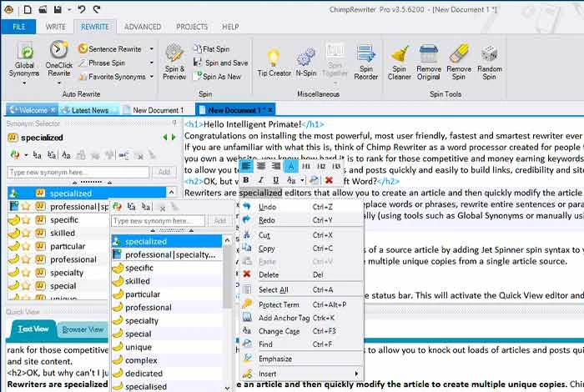The width and height of the screenshot is (584, 392).
Task: Toggle favorite star for 'particular' synonym
Action: click(x=26, y=246)
